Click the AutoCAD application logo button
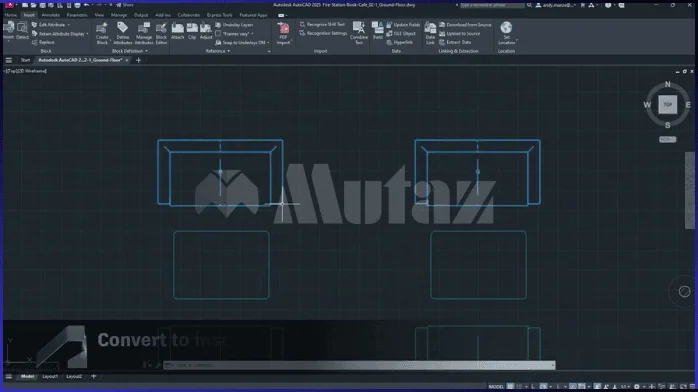 click(9, 5)
